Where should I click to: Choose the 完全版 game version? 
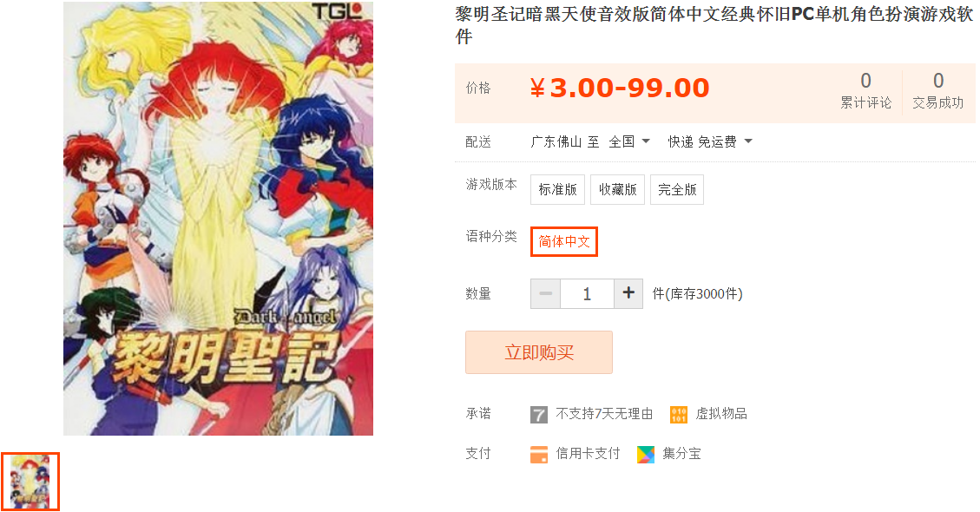tap(677, 189)
